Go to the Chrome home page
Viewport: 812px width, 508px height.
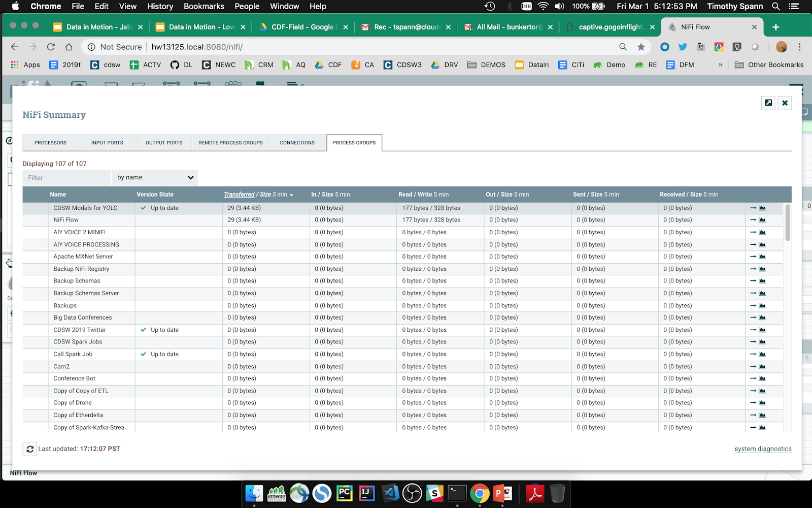tap(69, 47)
